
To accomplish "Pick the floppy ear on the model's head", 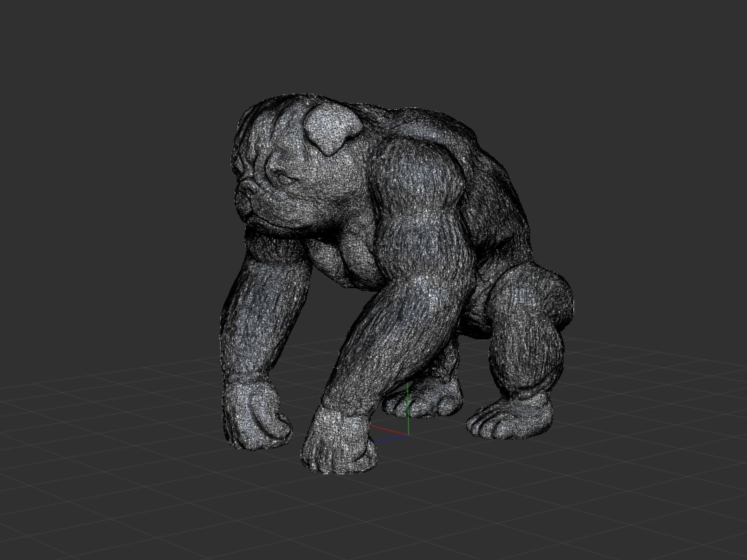I will [332, 129].
